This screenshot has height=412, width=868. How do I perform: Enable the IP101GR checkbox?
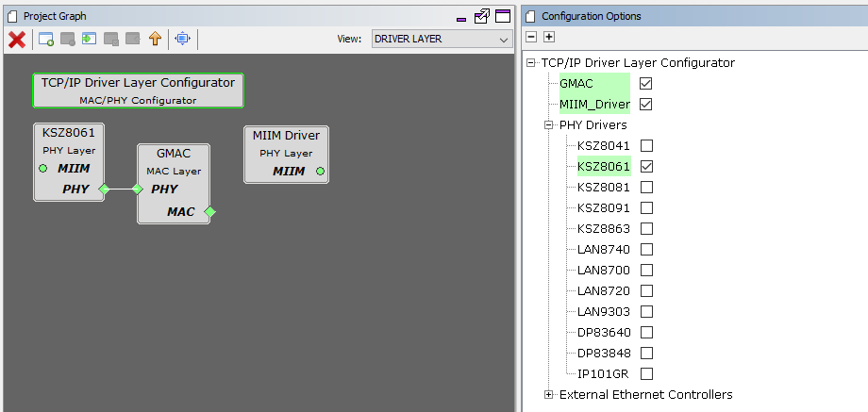[x=646, y=374]
